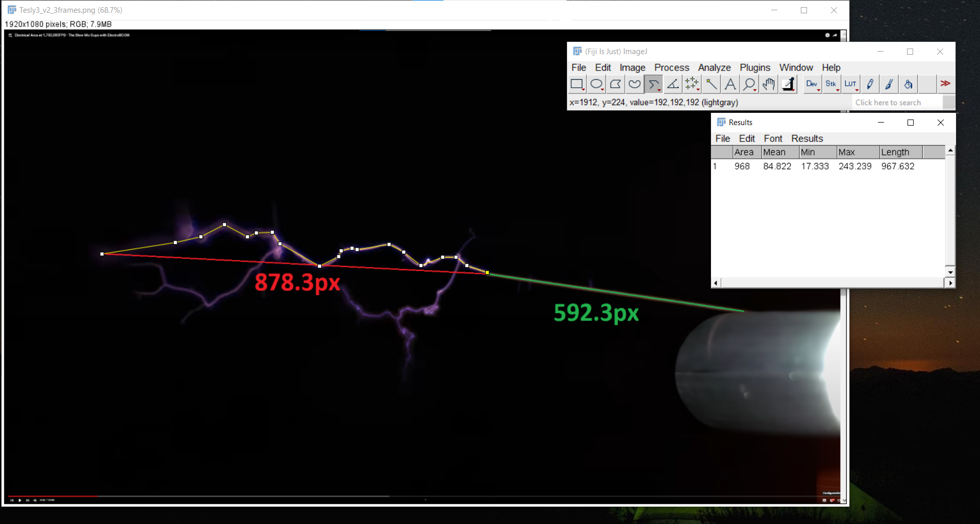
Task: Select the Rectangle selection tool
Action: pyautogui.click(x=577, y=84)
